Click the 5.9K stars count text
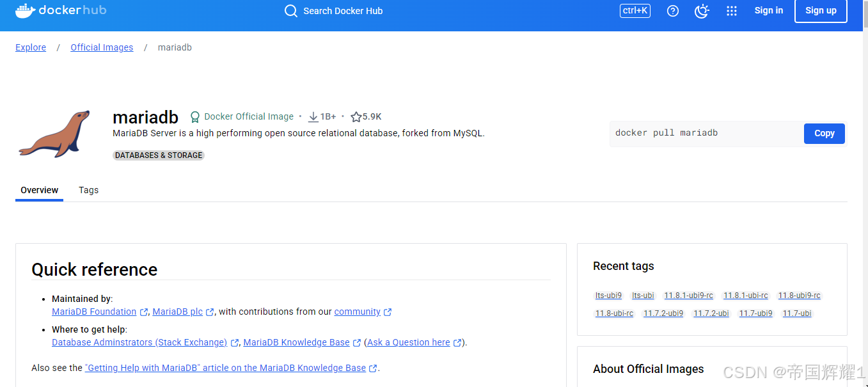868x387 pixels. [372, 117]
